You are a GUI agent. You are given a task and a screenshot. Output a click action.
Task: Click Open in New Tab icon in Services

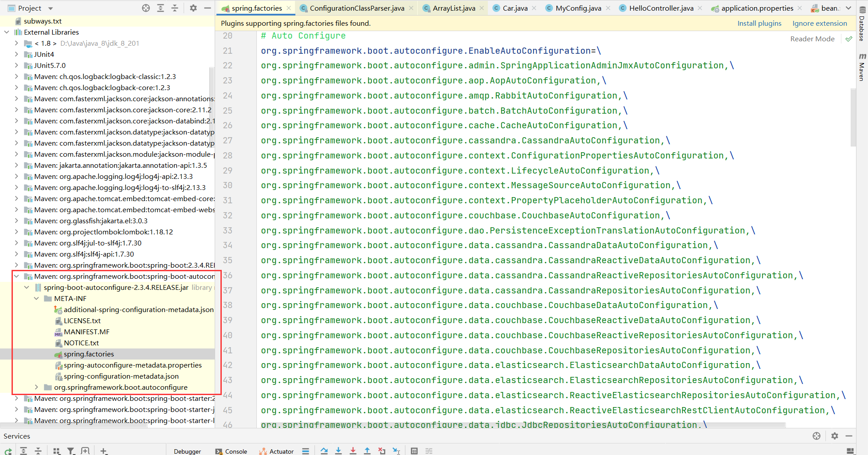[85, 451]
